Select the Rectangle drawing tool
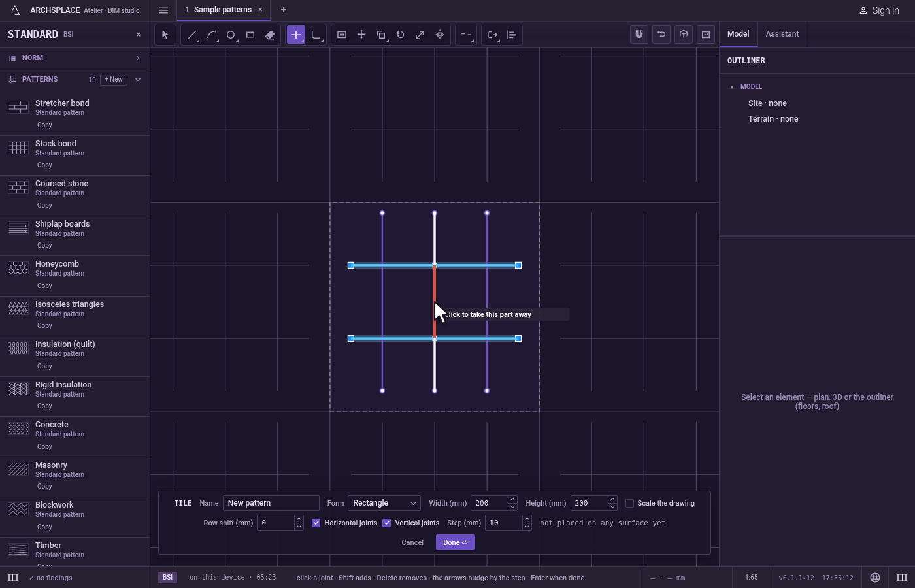Screen dimensions: 915x588 pos(250,35)
